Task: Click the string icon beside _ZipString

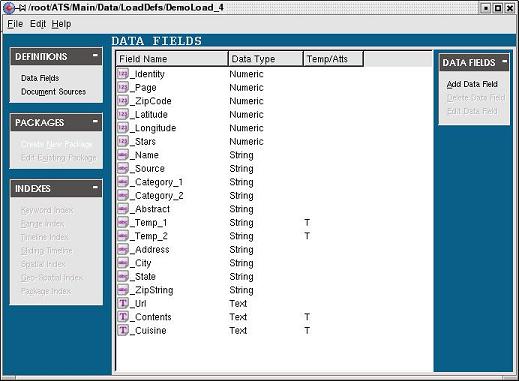Action: 123,290
